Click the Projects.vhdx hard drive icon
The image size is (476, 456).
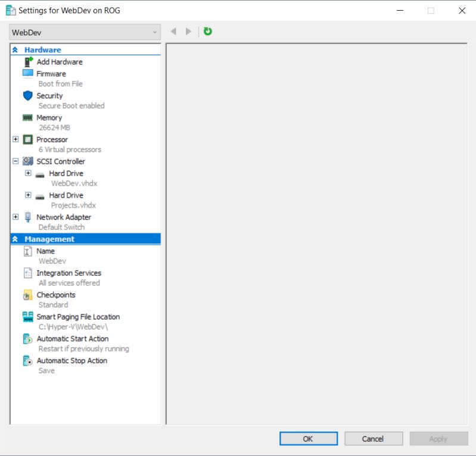(40, 196)
